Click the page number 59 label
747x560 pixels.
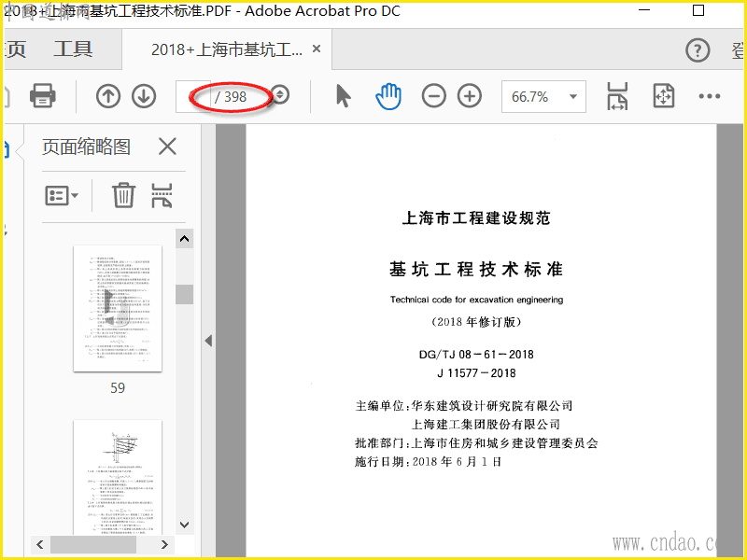pyautogui.click(x=118, y=388)
